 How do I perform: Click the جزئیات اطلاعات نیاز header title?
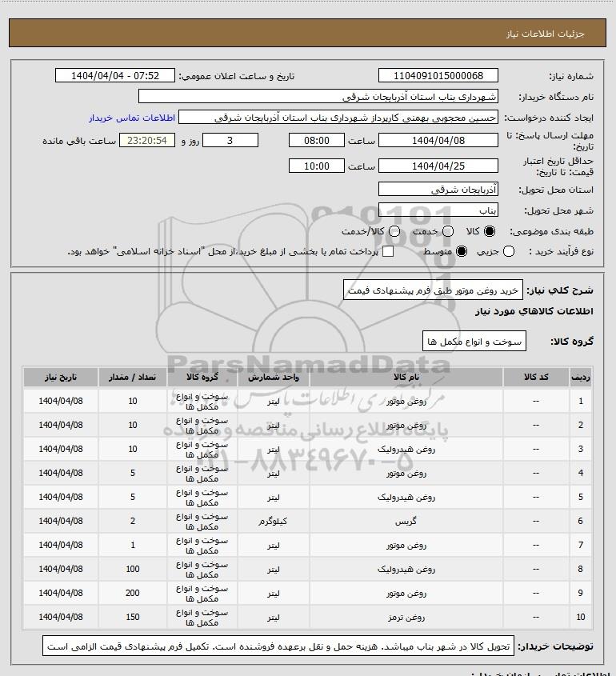[x=546, y=34]
